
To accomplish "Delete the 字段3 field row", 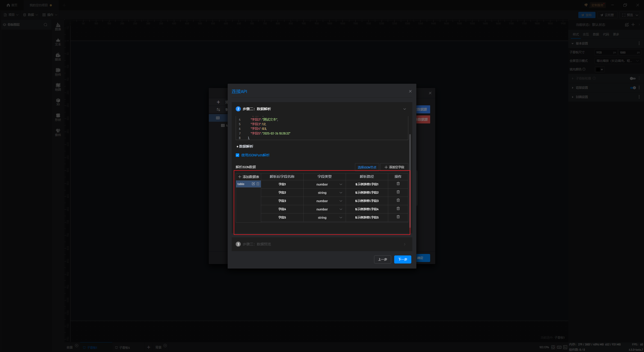I will tap(398, 200).
